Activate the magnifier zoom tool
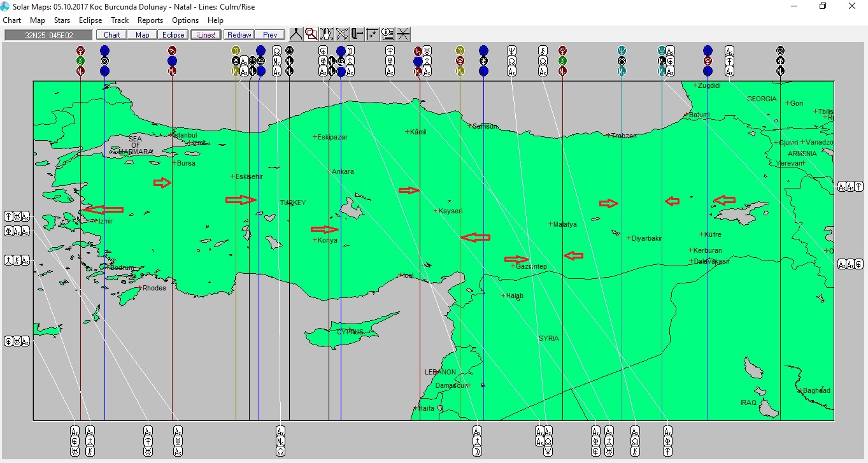The image size is (868, 463). pyautogui.click(x=311, y=34)
